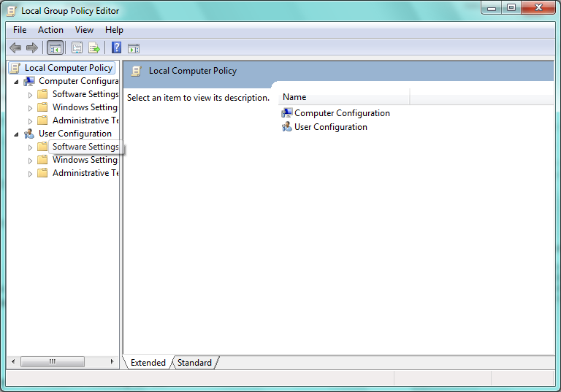
Task: Close the Local Group Policy Editor window
Action: point(538,8)
